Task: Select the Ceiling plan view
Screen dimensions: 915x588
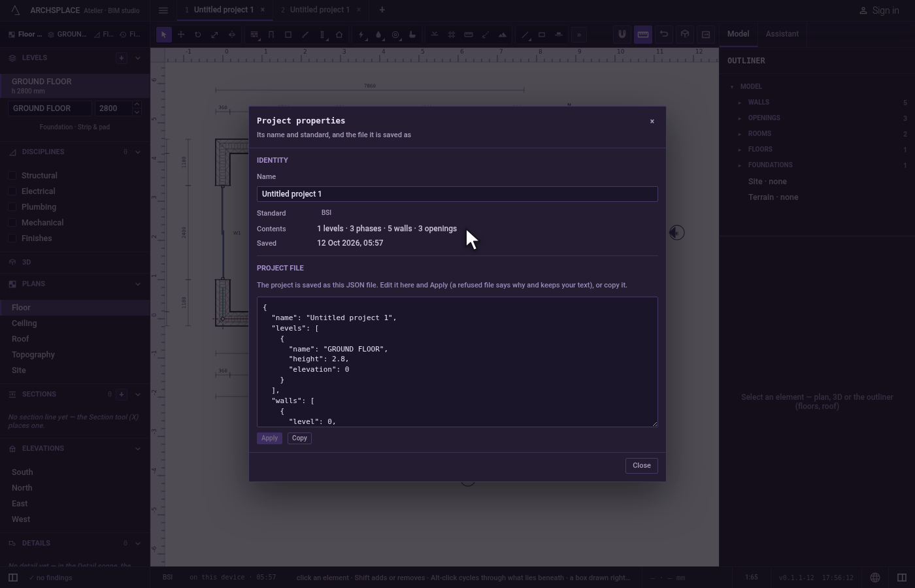Action: 75,323
